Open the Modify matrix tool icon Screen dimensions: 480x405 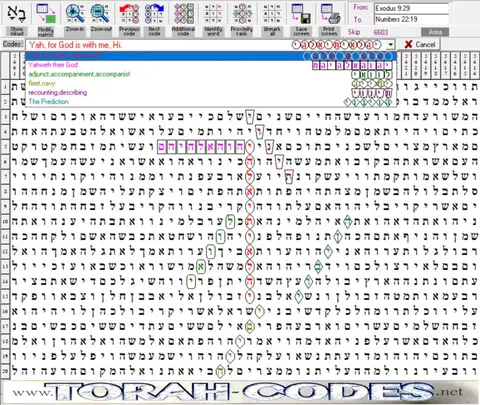[x=46, y=14]
